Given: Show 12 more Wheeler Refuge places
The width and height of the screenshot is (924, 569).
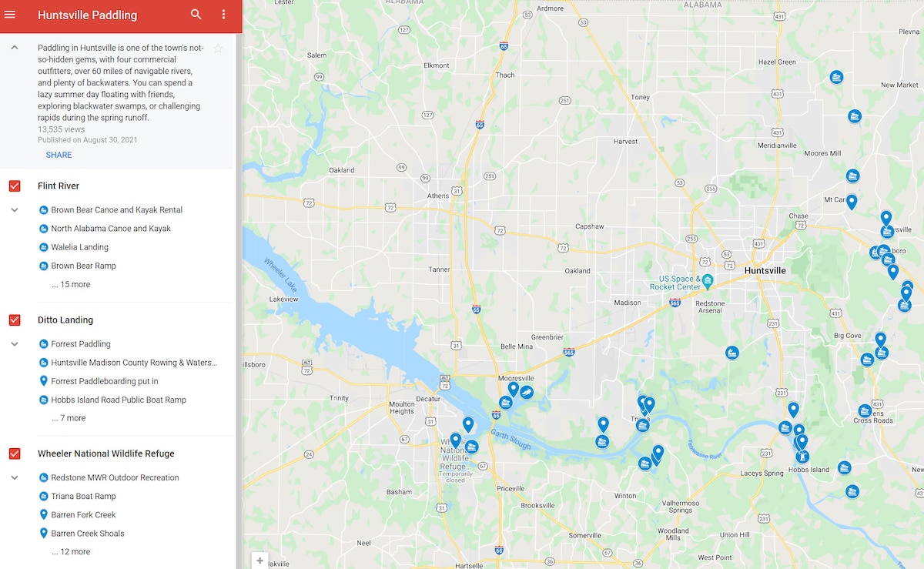Looking at the screenshot, I should [x=71, y=552].
